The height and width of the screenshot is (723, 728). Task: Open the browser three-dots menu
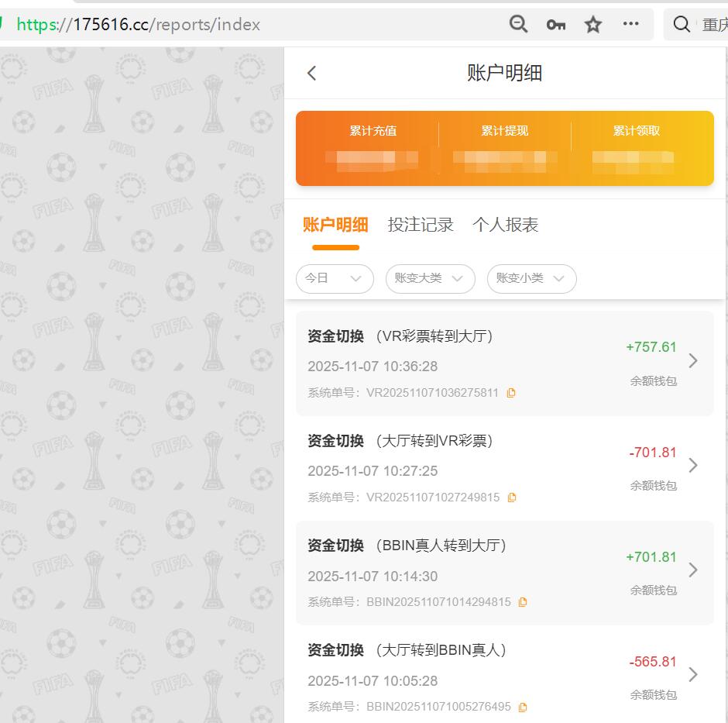point(631,24)
